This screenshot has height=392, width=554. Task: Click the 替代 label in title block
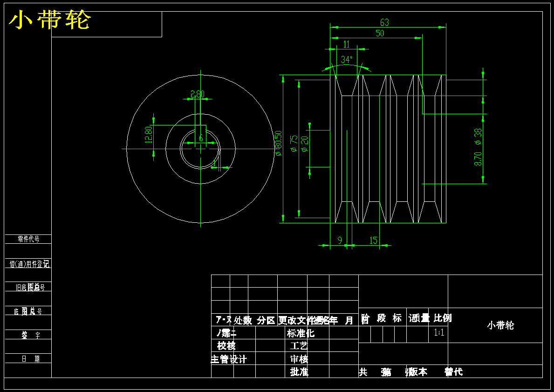click(x=454, y=372)
